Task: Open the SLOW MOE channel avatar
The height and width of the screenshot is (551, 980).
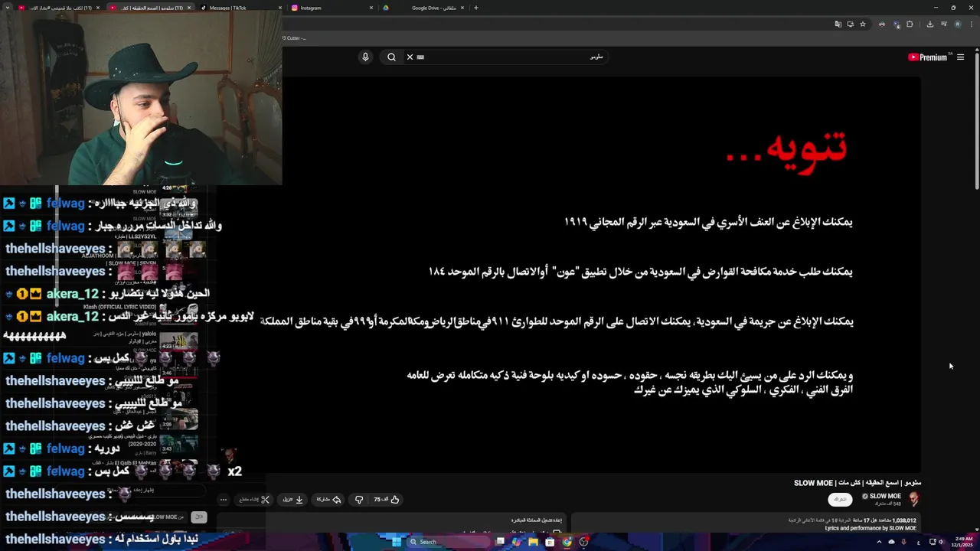Action: click(x=913, y=499)
